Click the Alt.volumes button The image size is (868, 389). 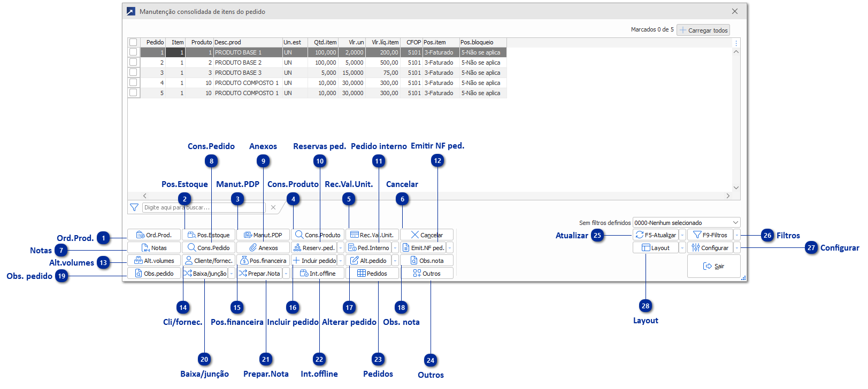click(154, 261)
